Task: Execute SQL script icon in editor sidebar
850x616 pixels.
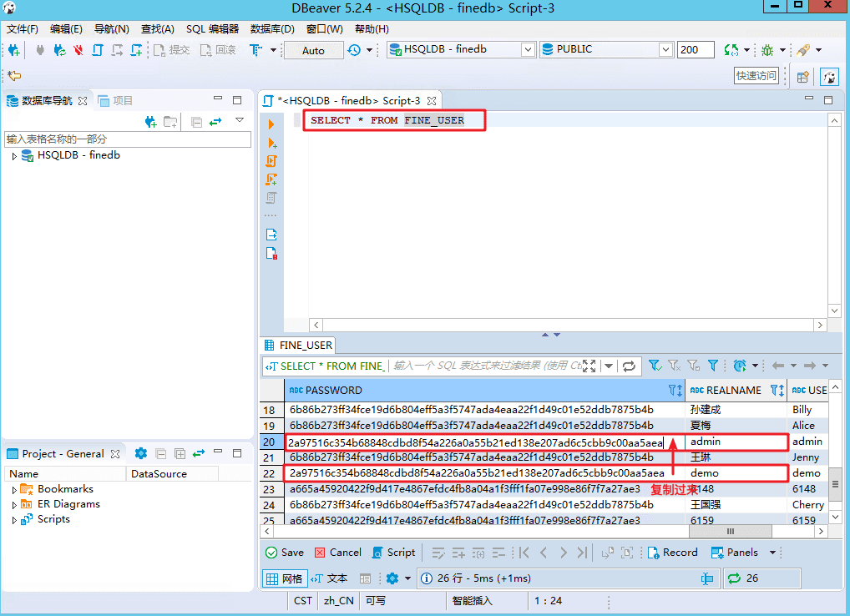Action: (x=271, y=161)
